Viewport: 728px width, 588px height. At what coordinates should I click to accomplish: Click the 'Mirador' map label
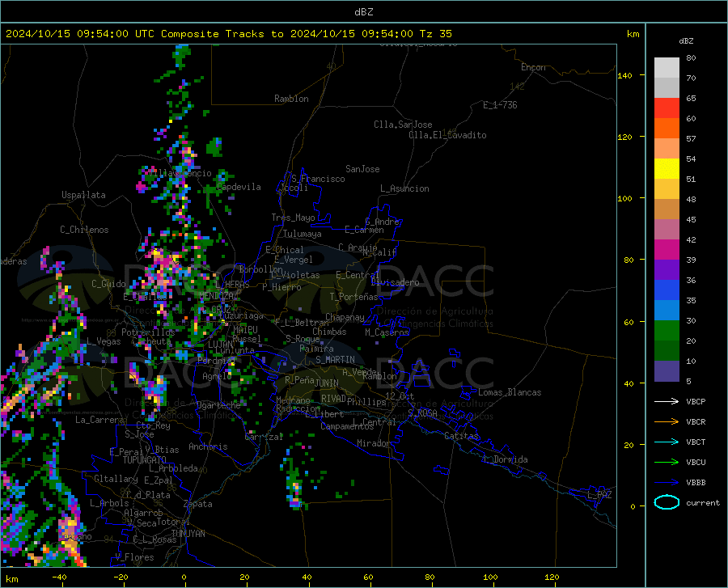(x=374, y=443)
